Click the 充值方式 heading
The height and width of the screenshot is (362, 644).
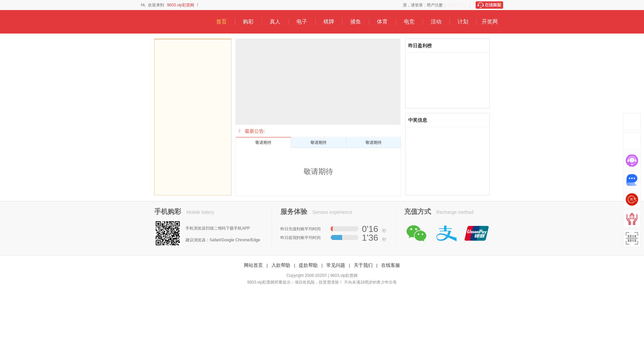418,212
